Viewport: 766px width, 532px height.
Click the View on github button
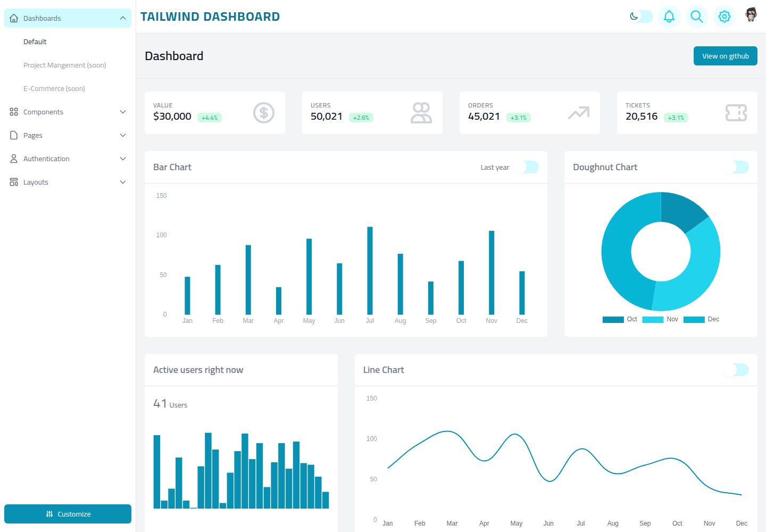pyautogui.click(x=726, y=56)
